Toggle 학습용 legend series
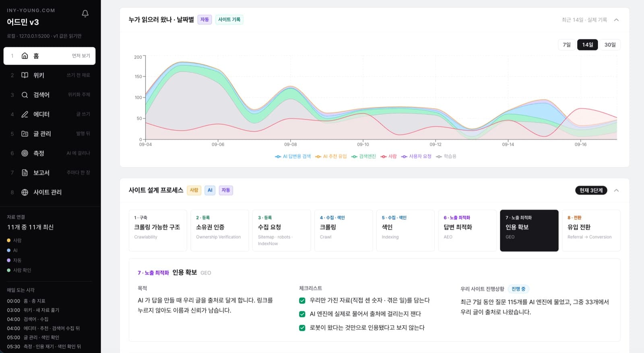The width and height of the screenshot is (644, 353). [x=446, y=156]
